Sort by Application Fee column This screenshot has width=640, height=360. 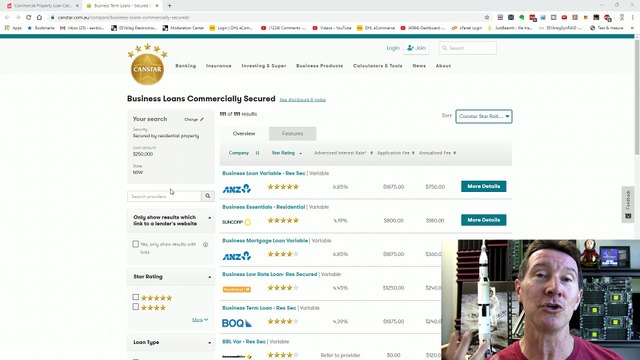396,153
